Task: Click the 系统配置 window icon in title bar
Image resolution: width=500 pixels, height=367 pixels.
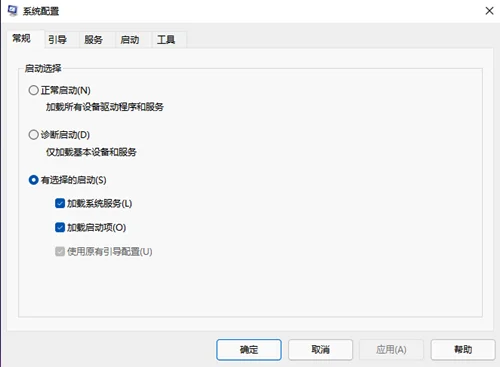Action: coord(12,11)
